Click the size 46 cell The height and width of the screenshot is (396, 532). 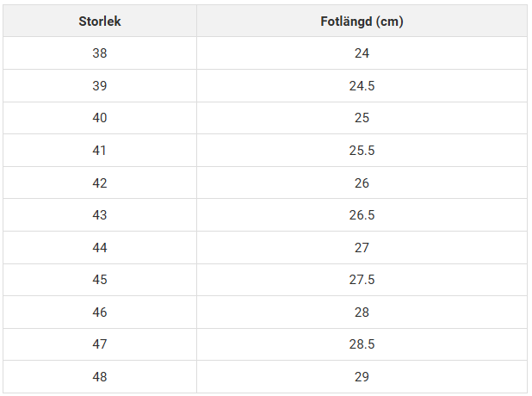coord(100,312)
